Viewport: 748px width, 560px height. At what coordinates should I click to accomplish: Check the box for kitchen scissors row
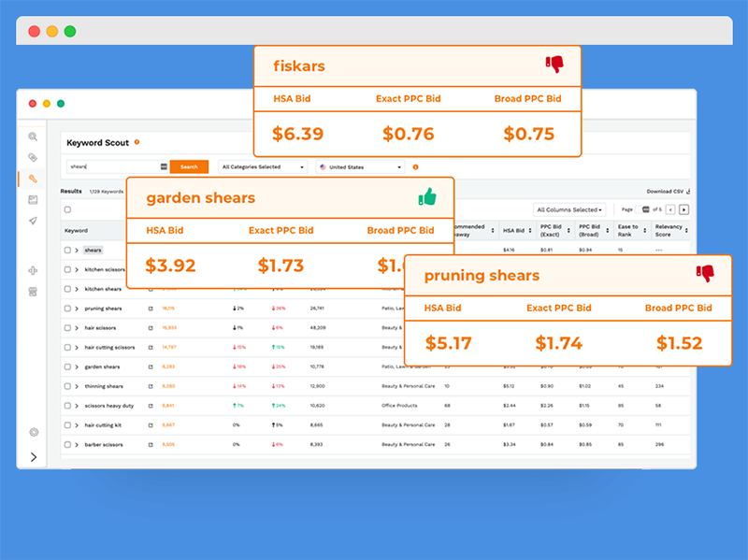pos(67,269)
